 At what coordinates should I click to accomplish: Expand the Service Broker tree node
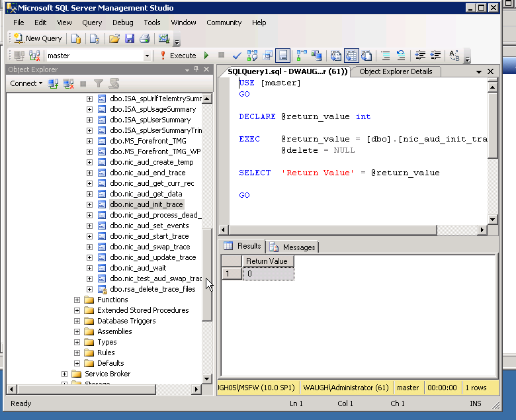65,374
